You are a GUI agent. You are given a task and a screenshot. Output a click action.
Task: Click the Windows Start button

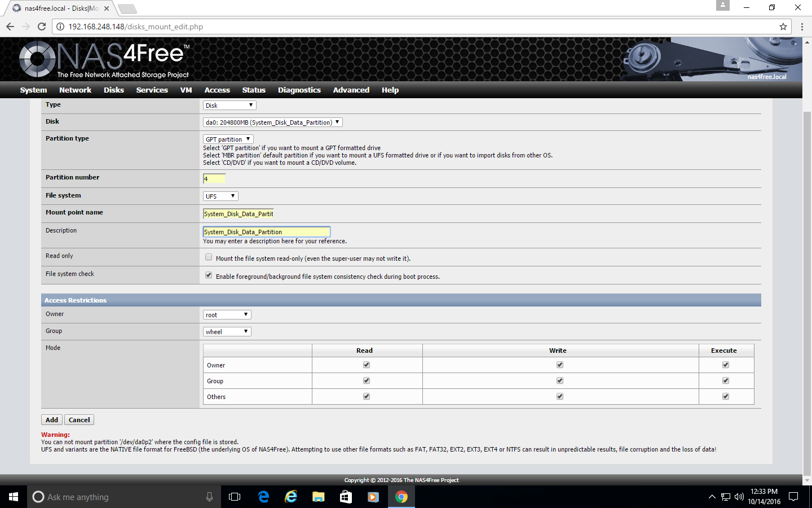(14, 497)
